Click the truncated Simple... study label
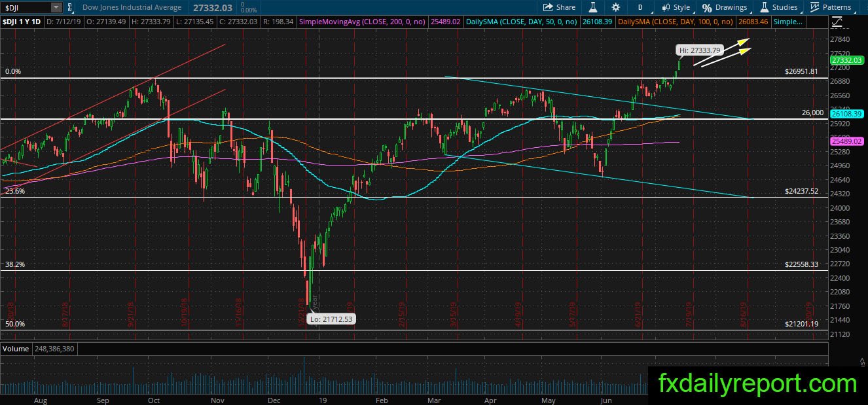The height and width of the screenshot is (405, 868). [x=788, y=22]
